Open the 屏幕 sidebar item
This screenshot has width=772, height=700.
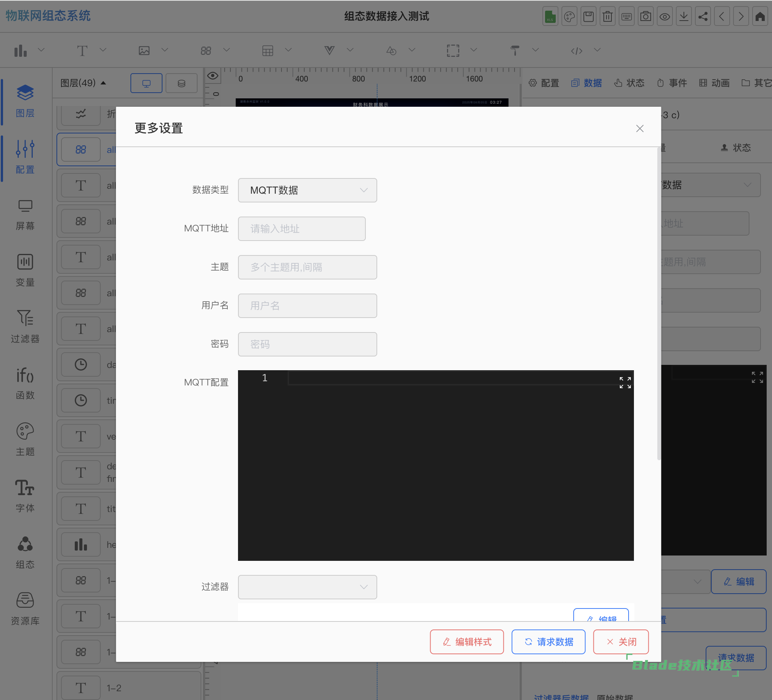(25, 214)
